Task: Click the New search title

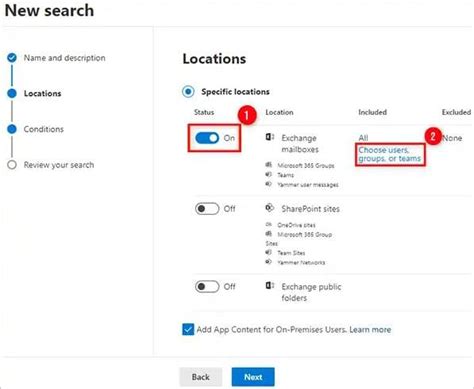Action: 49,10
